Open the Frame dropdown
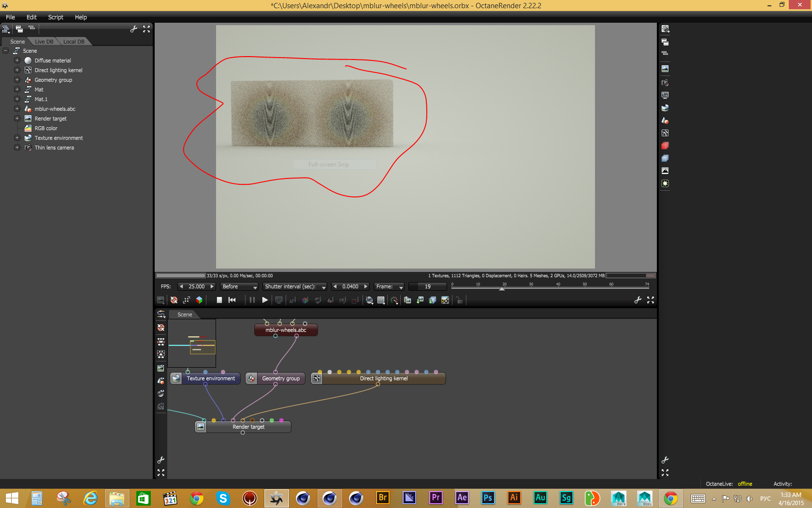Image resolution: width=812 pixels, height=508 pixels. coord(389,286)
